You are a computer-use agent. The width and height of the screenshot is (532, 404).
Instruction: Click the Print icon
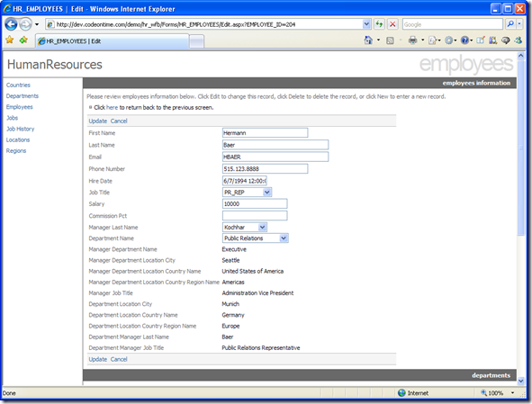pos(412,40)
